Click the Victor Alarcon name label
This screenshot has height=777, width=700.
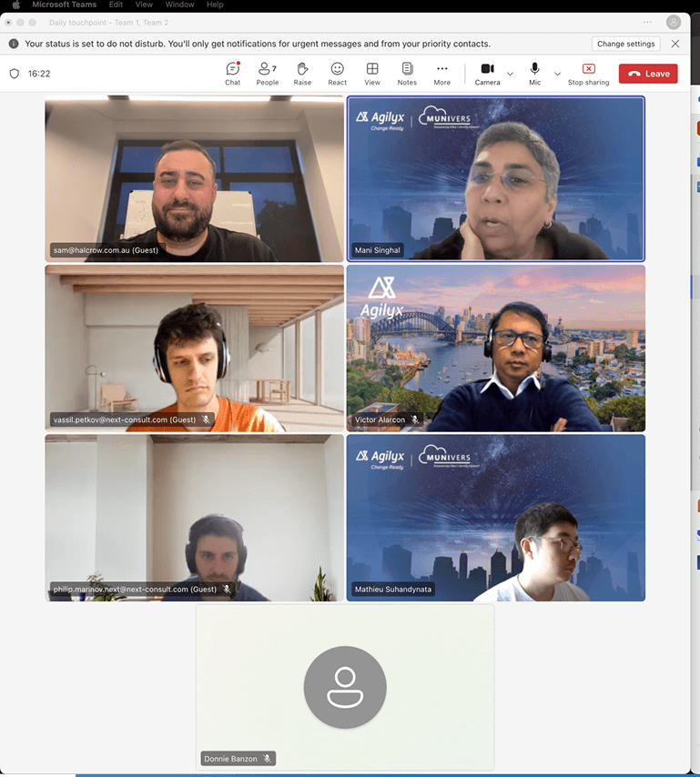coord(380,419)
